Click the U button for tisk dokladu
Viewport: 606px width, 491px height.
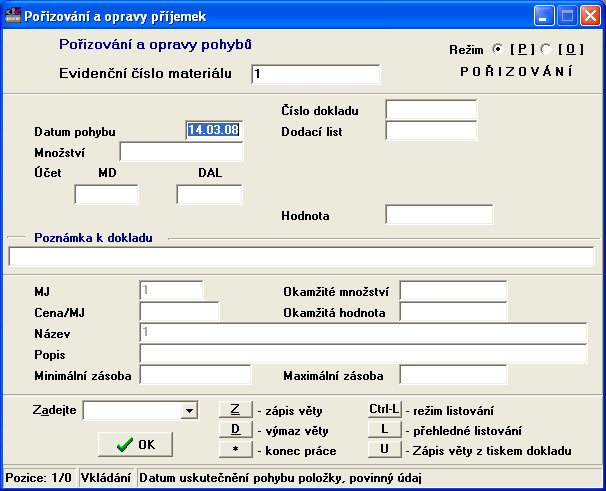coord(385,449)
